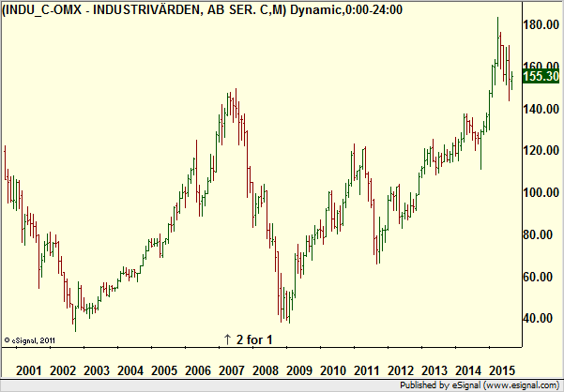This screenshot has width=564, height=392.
Task: Click the 2012 year label
Action: 401,370
